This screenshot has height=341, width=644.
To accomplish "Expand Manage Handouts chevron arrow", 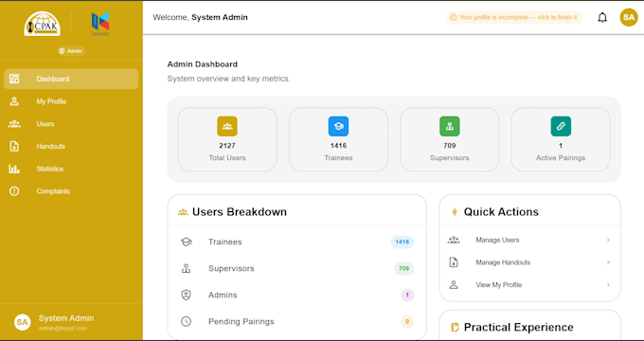I will click(608, 262).
